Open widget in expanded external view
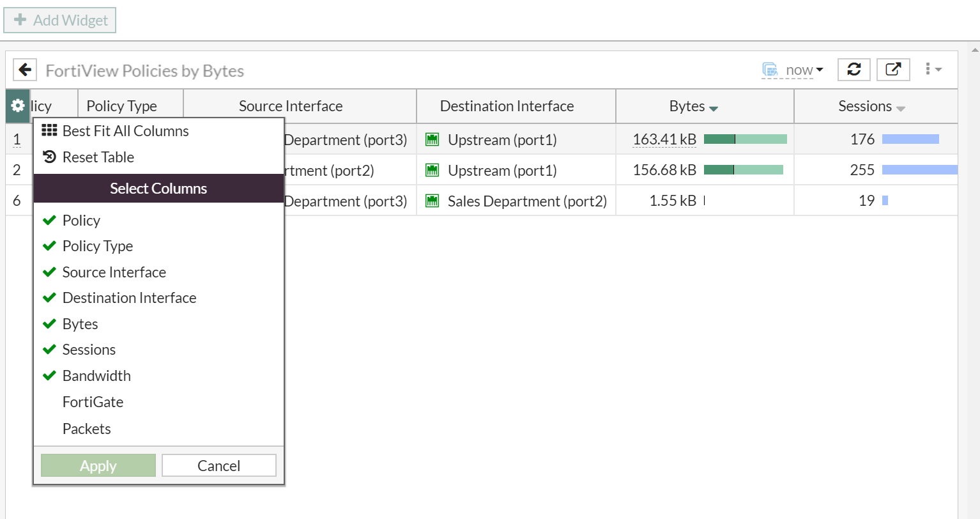980x519 pixels. tap(892, 70)
